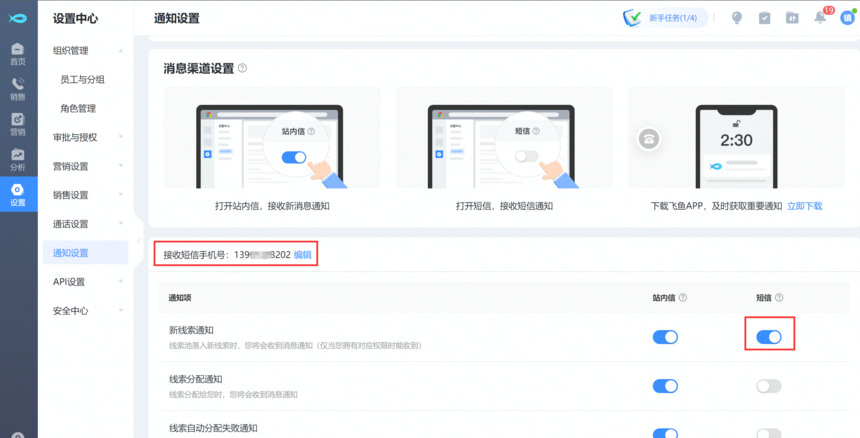Click the text 打开站内信，接收新消息通知

[272, 207]
